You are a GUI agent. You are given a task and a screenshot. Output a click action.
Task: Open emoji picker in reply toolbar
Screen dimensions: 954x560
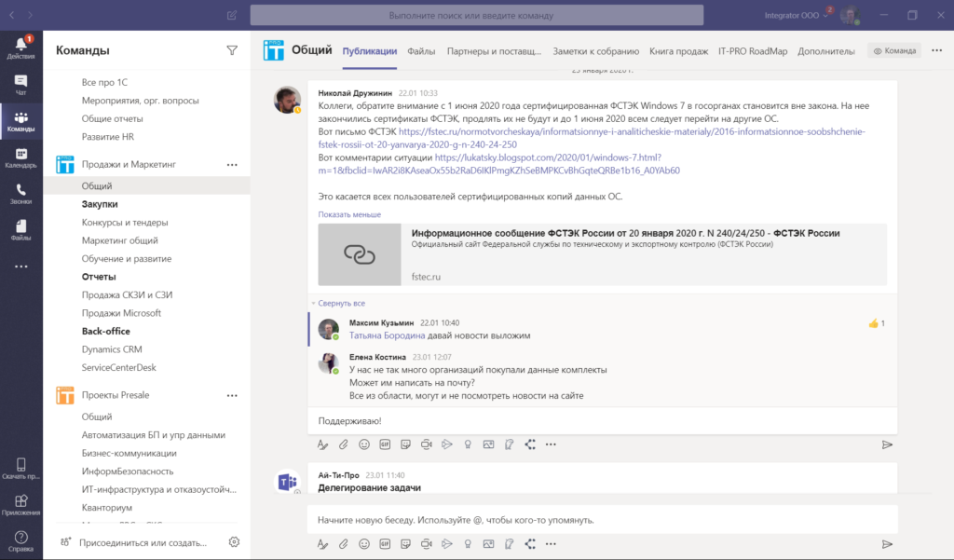click(x=364, y=444)
